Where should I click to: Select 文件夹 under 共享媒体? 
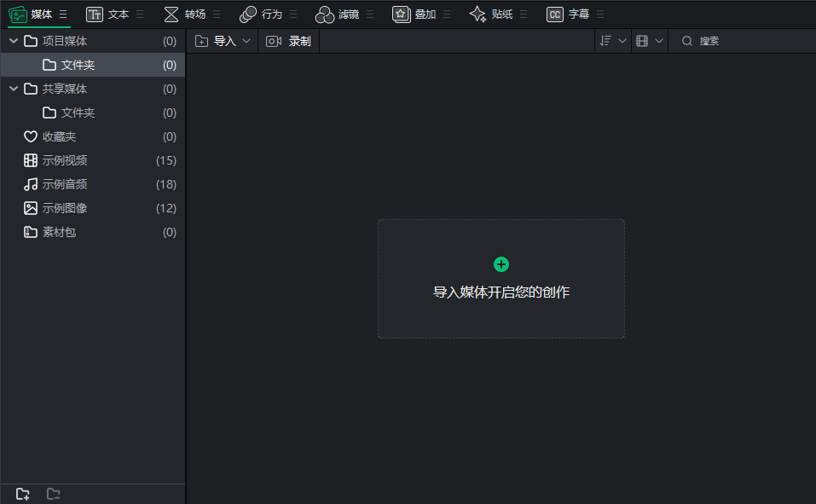[93, 113]
